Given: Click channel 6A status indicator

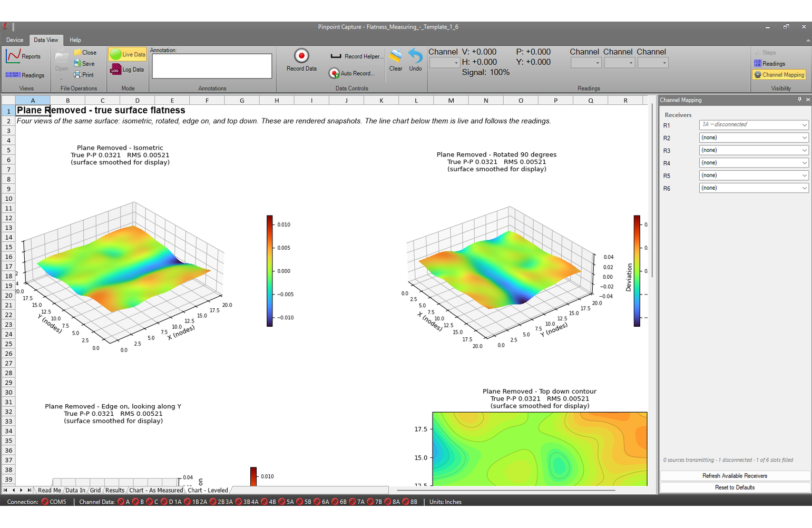Looking at the screenshot, I should click(317, 502).
